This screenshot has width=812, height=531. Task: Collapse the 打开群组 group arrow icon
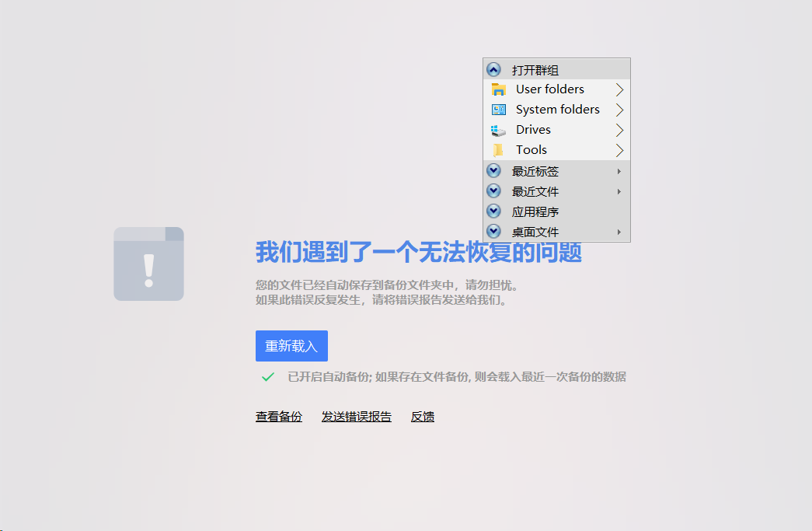click(493, 70)
